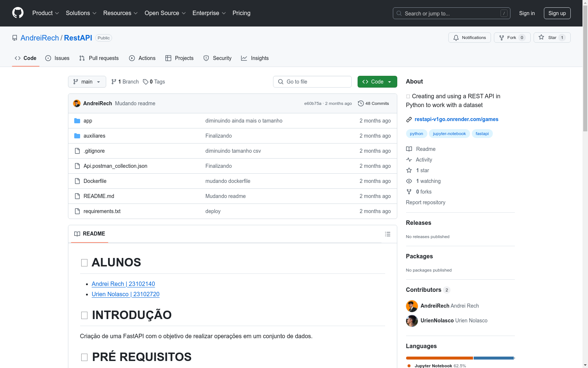Open the 'deploy' commit message link

point(213,211)
